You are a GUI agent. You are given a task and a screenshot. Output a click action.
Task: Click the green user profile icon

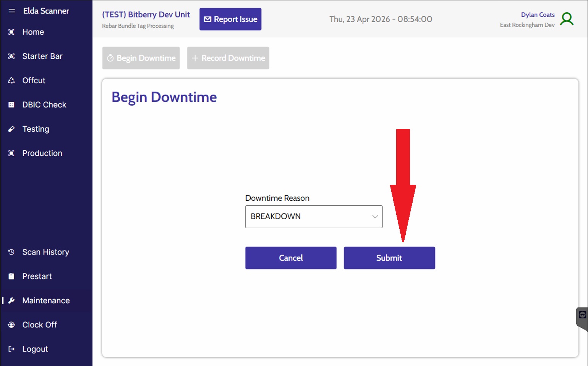[567, 19]
